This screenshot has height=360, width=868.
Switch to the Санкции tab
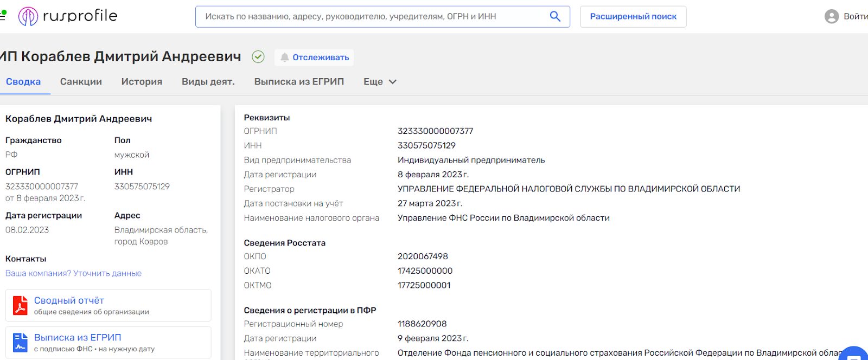coord(81,82)
